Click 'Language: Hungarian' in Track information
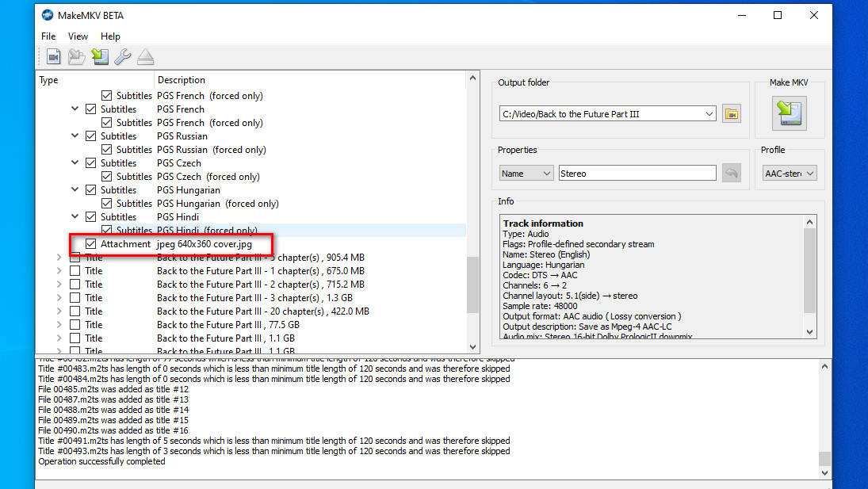The height and width of the screenshot is (489, 868). 544,265
